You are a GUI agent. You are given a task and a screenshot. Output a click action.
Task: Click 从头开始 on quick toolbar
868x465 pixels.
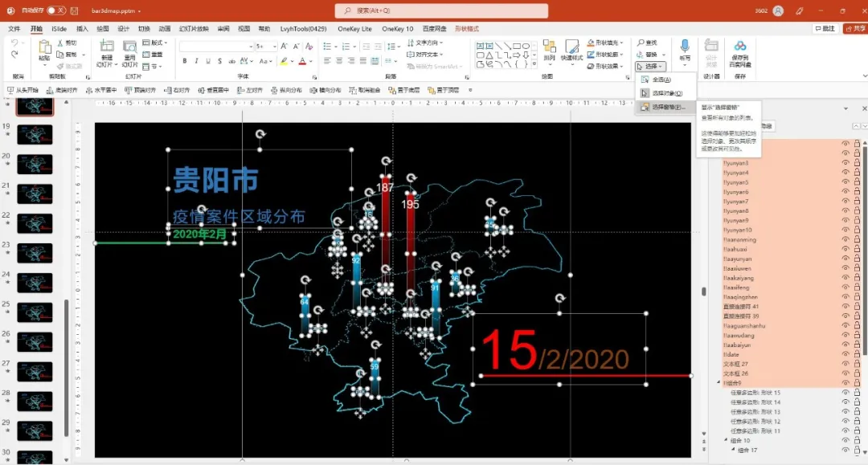(23, 90)
